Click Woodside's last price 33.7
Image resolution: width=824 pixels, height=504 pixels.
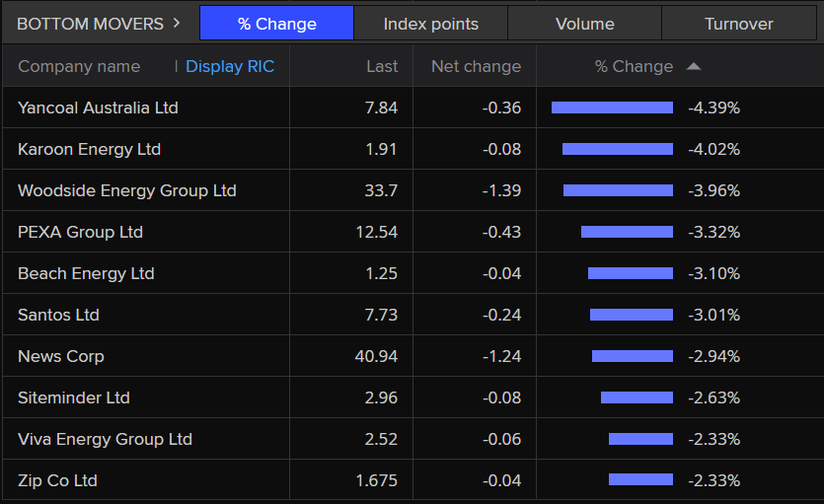tap(382, 190)
